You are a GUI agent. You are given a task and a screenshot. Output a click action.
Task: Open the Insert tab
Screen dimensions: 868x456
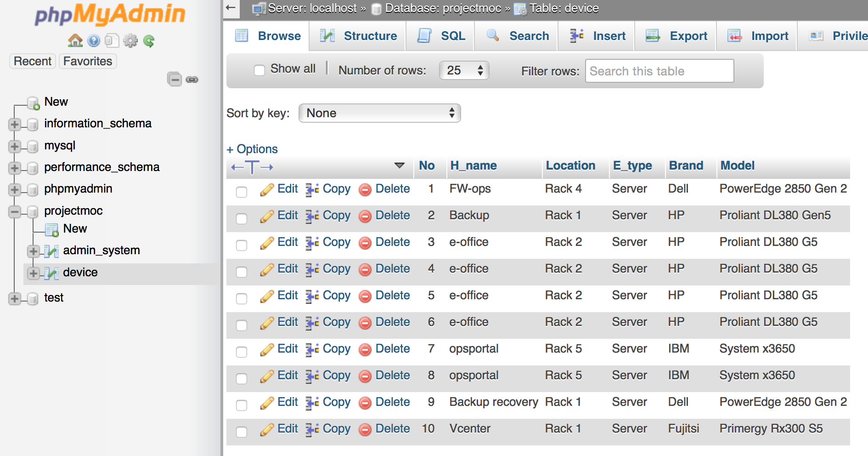[597, 36]
